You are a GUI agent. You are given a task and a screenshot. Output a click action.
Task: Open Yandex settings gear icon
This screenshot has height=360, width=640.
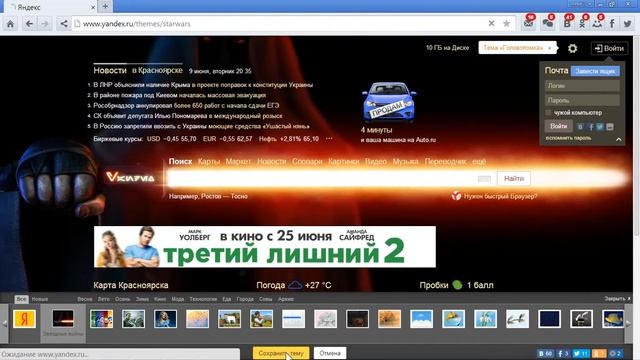[573, 49]
